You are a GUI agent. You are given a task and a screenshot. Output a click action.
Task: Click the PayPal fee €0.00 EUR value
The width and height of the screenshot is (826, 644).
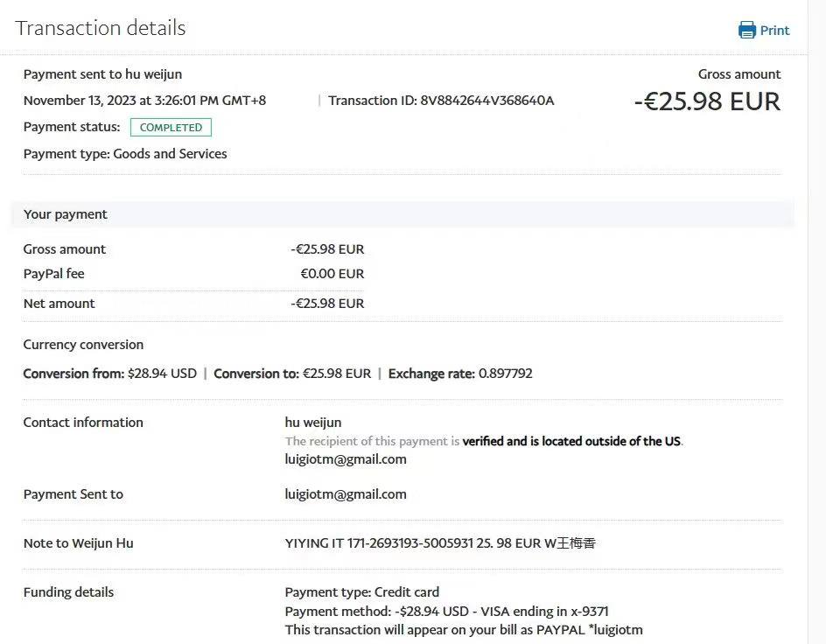[332, 274]
